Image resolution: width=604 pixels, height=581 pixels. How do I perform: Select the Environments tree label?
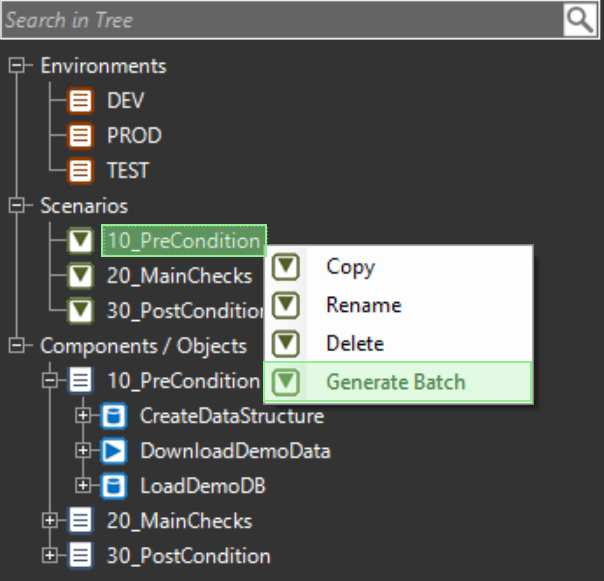tap(104, 66)
